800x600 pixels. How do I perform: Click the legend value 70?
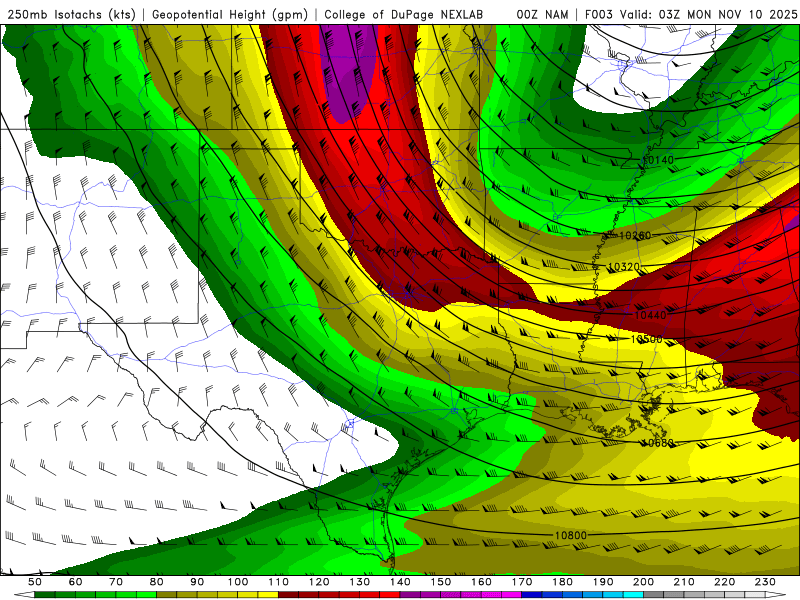point(116,582)
